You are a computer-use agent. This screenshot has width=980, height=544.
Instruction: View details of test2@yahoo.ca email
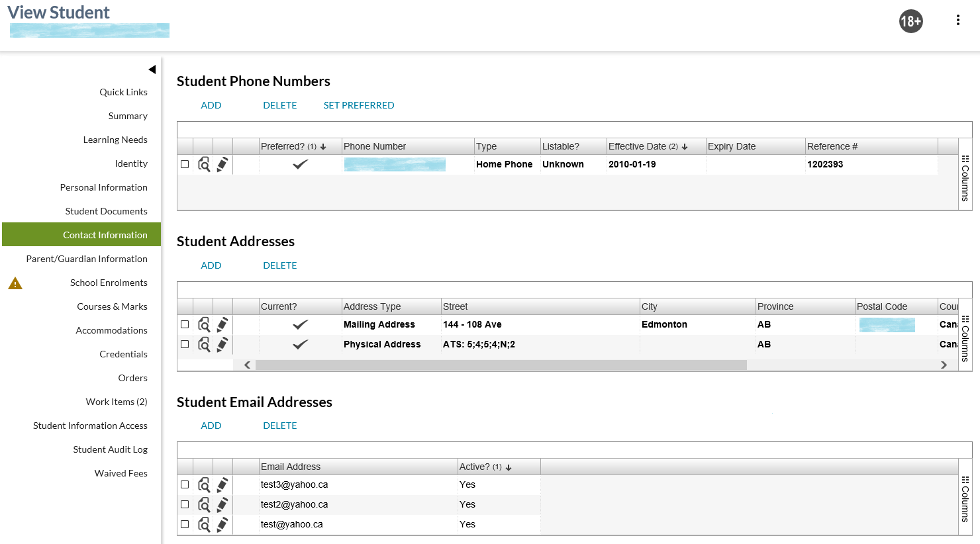(204, 505)
